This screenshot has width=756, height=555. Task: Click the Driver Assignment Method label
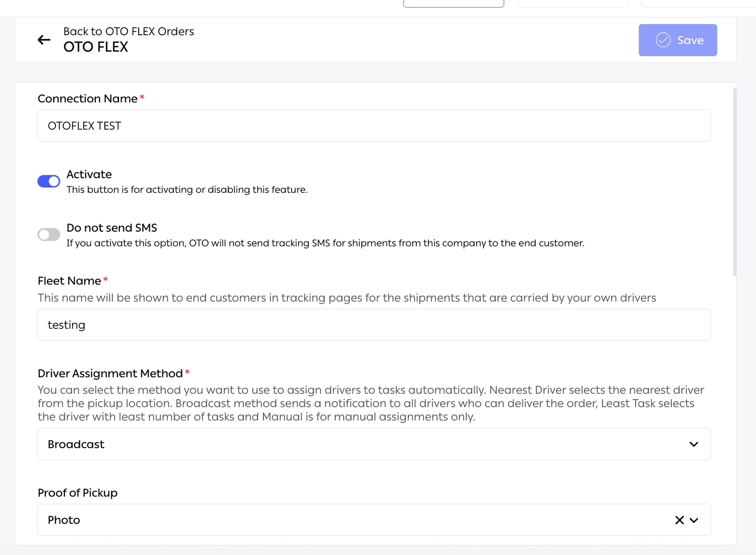[110, 373]
